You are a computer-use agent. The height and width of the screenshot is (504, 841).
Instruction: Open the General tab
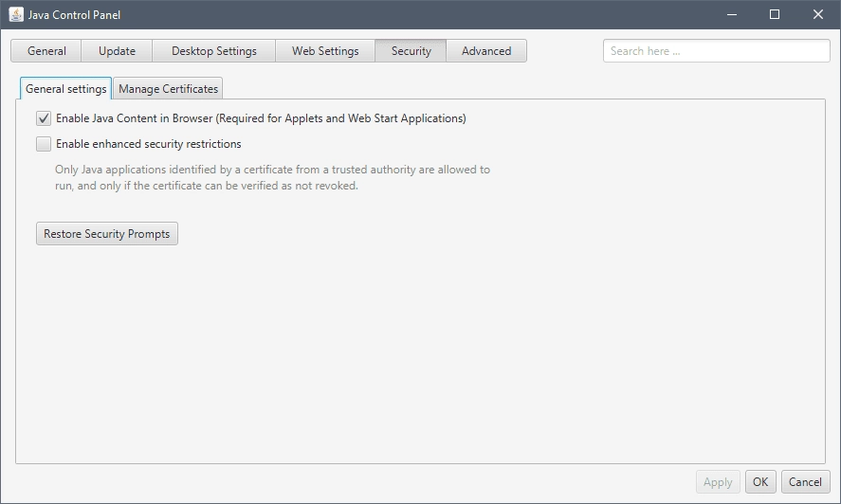[46, 51]
